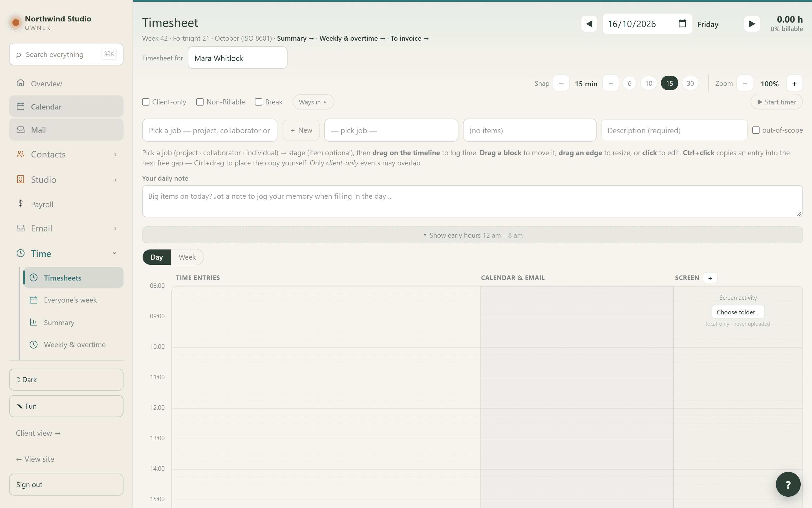Screen dimensions: 812x508
Task: Click Choose folder button
Action: [738, 312]
